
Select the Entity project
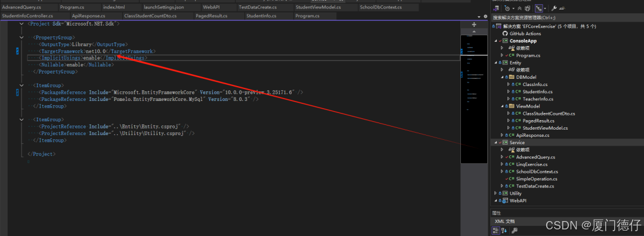[515, 63]
